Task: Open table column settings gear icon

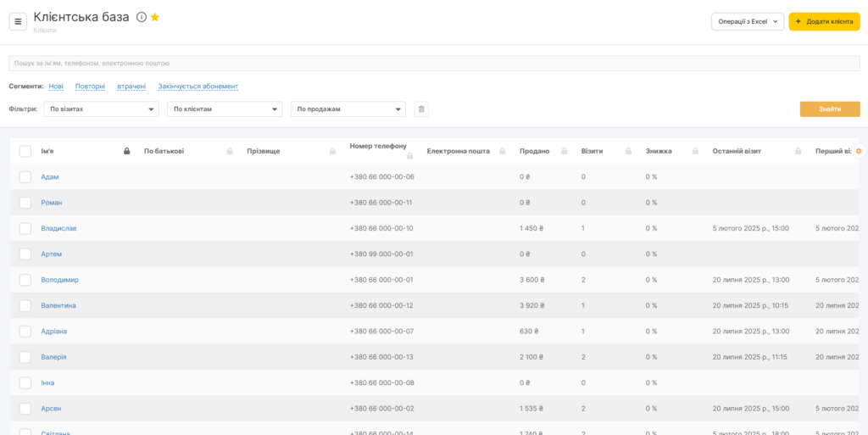Action: coord(859,151)
